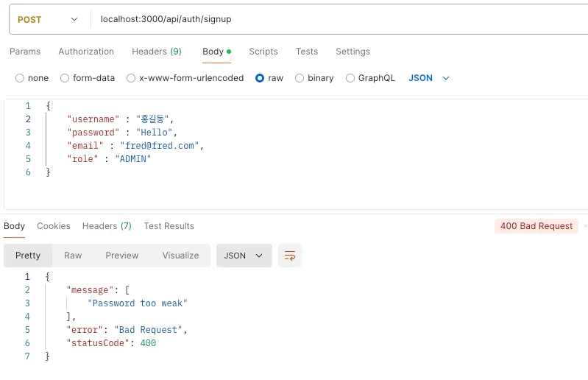Image resolution: width=588 pixels, height=380 pixels.
Task: Select GraphQL body type option
Action: 350,78
